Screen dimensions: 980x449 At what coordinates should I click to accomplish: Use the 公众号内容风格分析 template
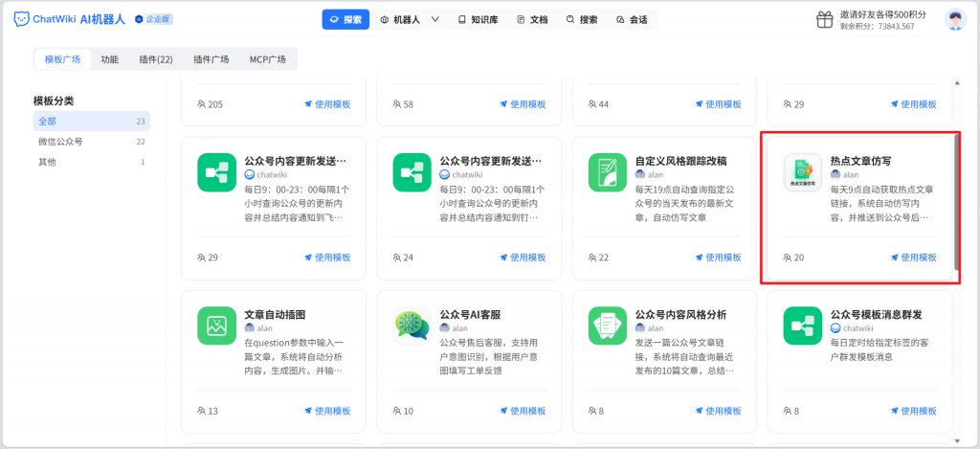click(x=718, y=411)
